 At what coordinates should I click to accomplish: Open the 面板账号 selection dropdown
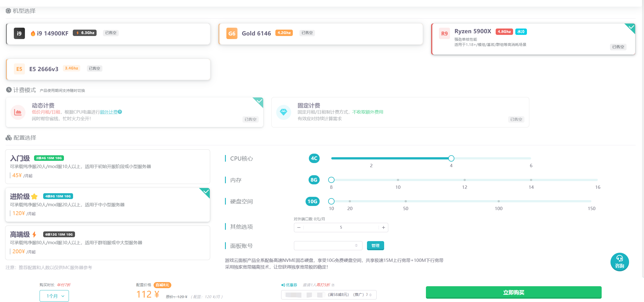(328, 246)
